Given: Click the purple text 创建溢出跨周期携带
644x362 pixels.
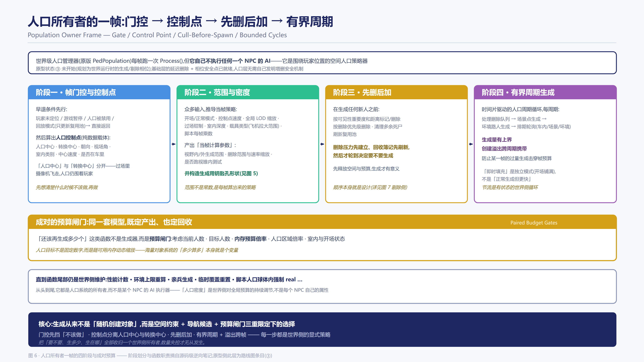Looking at the screenshot, I should point(504,149).
